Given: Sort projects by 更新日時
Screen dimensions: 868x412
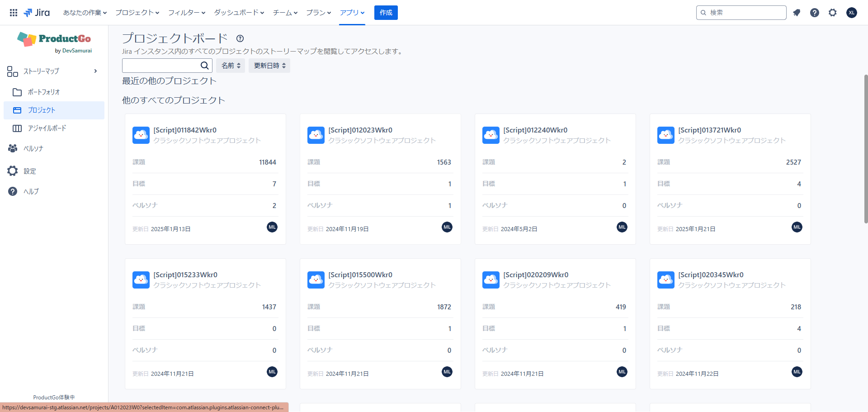Looking at the screenshot, I should [x=269, y=66].
